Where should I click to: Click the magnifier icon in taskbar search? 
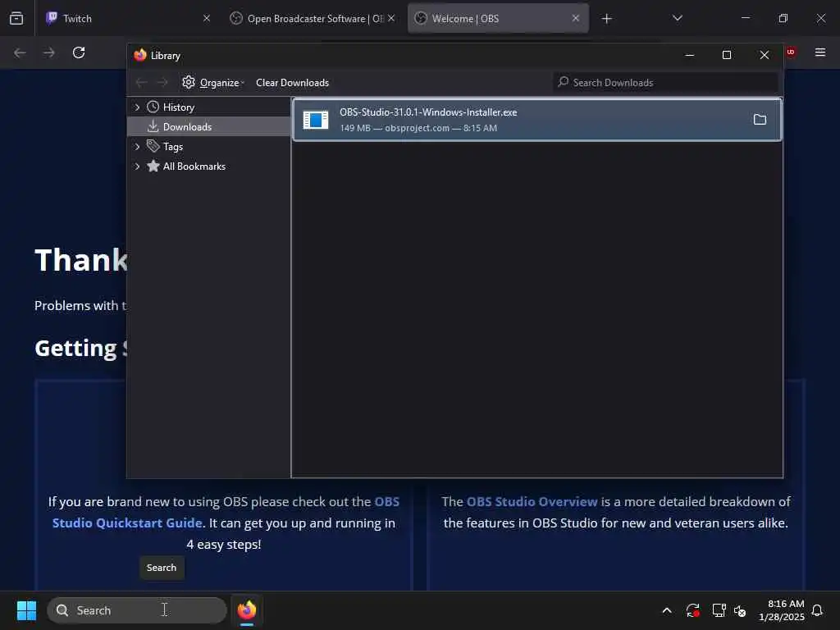pos(62,610)
